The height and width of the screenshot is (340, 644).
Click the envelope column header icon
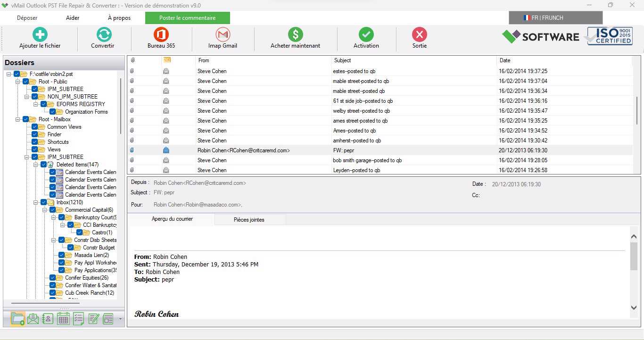coord(167,60)
